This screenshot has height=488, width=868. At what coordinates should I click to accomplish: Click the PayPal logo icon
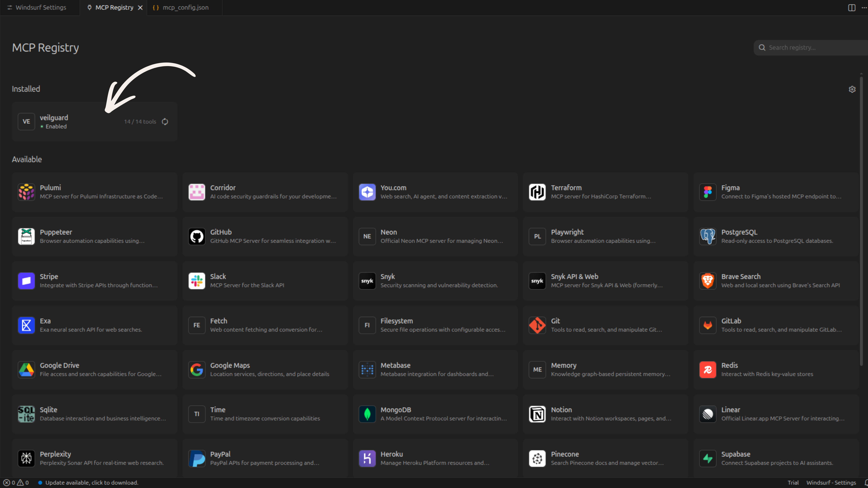click(x=197, y=459)
